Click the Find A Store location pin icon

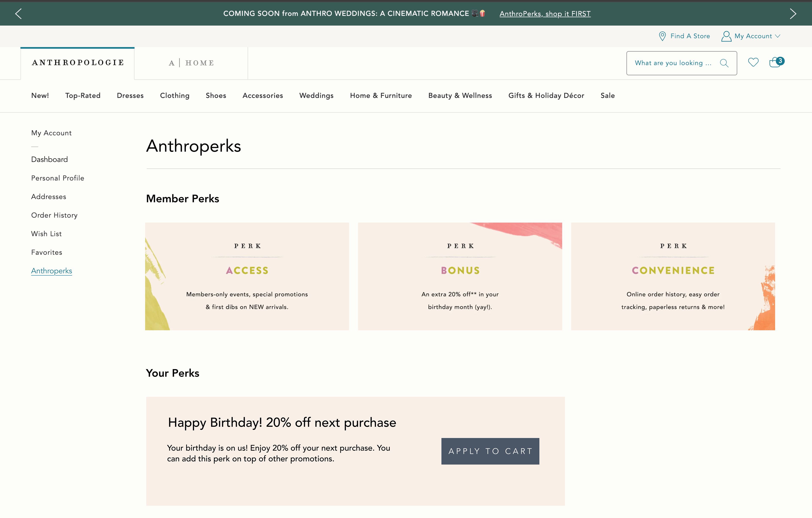(662, 36)
